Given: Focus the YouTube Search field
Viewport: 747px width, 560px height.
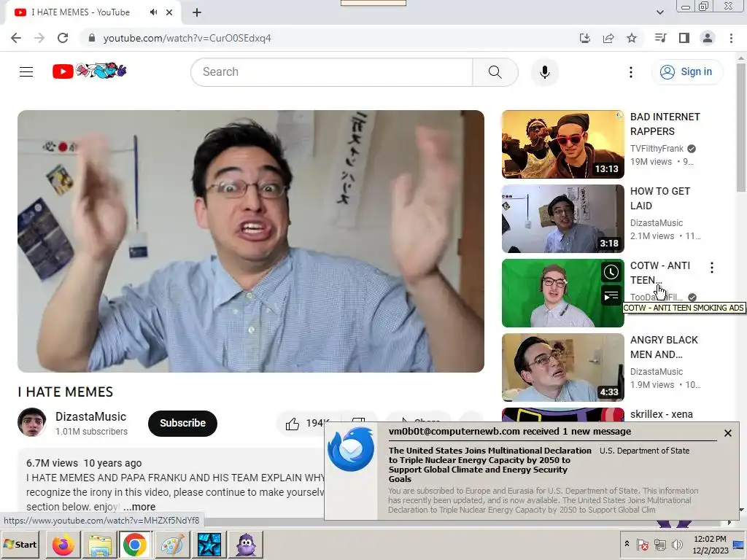Looking at the screenshot, I should [x=332, y=72].
